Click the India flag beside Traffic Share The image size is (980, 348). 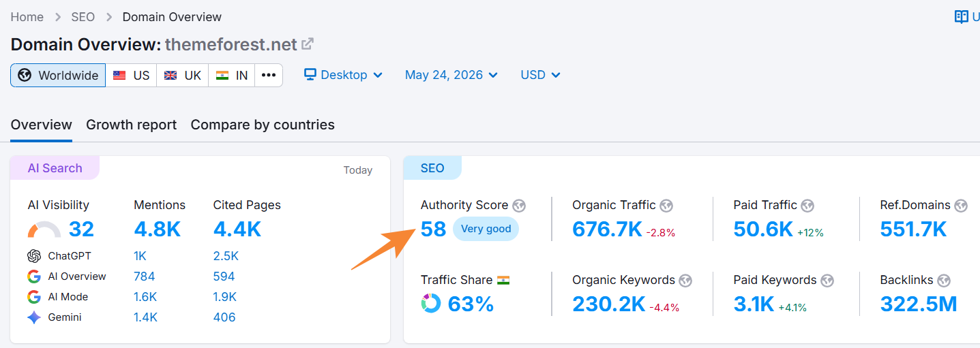(503, 280)
